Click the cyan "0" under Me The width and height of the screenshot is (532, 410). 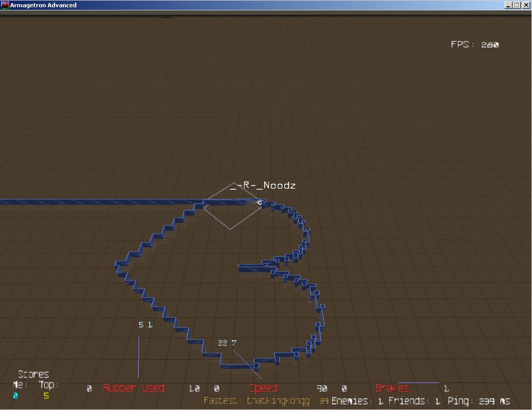[15, 396]
